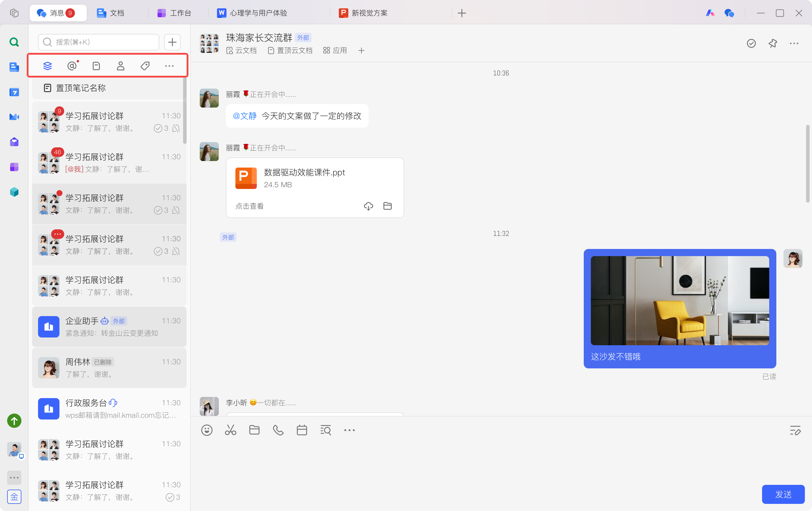Image resolution: width=812 pixels, height=511 pixels.
Task: Toggle the rich text editor mode icon
Action: tap(795, 430)
